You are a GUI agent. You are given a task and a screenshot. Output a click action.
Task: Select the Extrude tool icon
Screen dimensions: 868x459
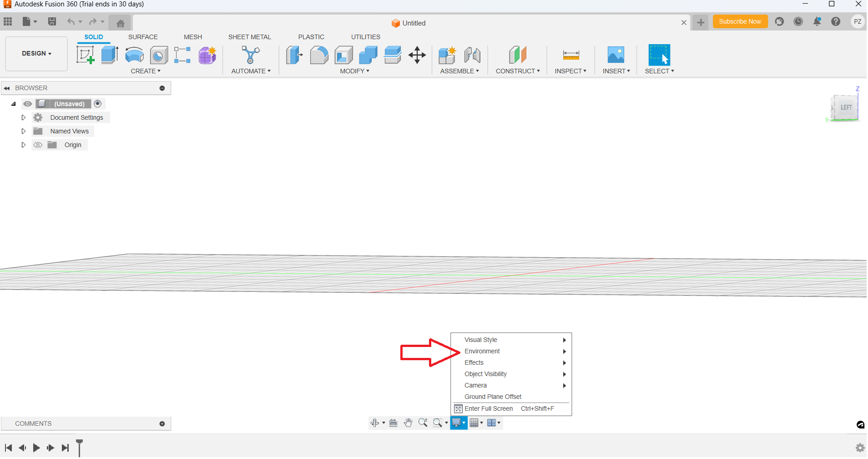pyautogui.click(x=110, y=55)
